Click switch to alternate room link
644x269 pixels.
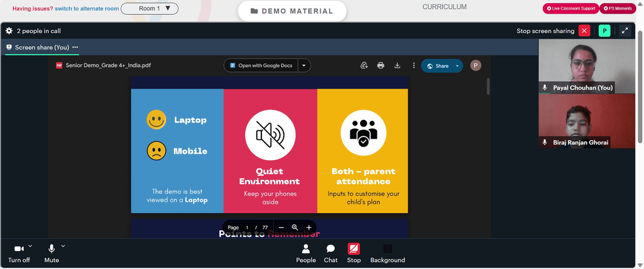(x=87, y=8)
